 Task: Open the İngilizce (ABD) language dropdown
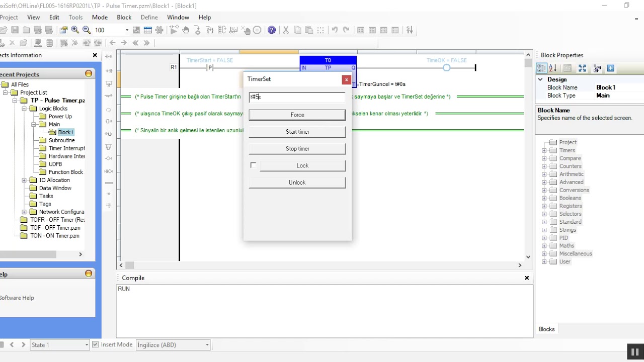[173, 345]
